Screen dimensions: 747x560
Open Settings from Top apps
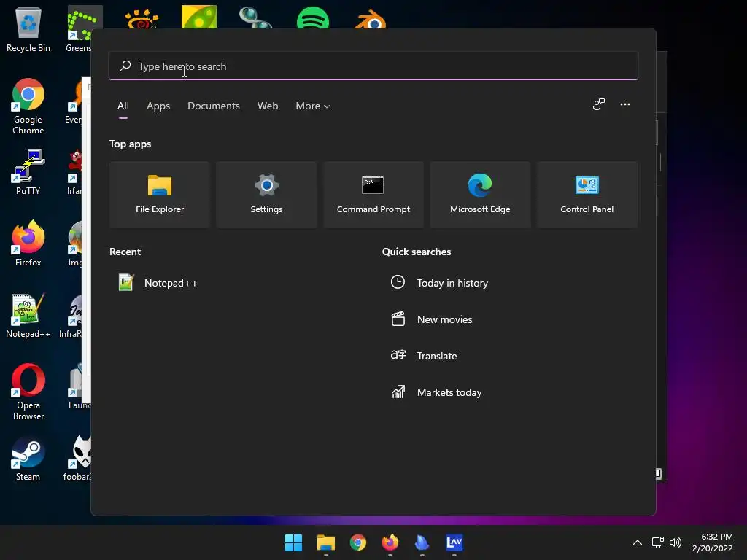(266, 195)
